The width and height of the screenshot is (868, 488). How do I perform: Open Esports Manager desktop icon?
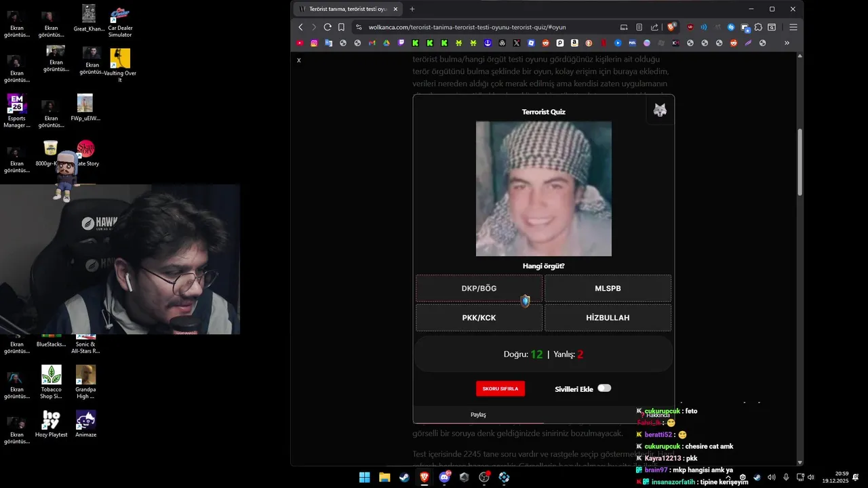pyautogui.click(x=17, y=111)
